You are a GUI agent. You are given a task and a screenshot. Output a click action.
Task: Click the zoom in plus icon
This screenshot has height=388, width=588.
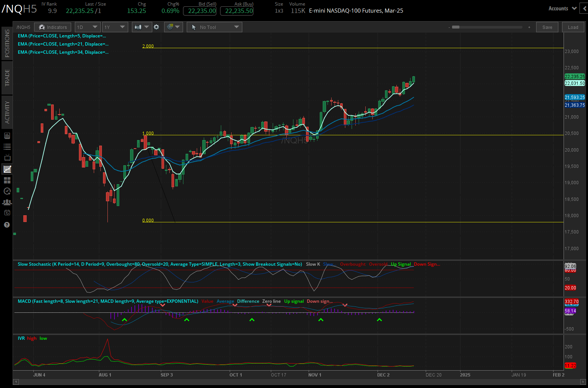pyautogui.click(x=529, y=27)
